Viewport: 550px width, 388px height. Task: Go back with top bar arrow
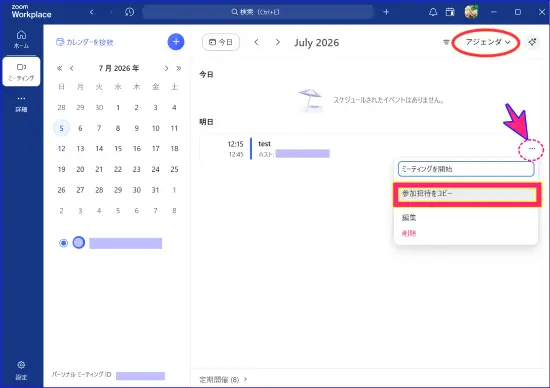point(92,12)
